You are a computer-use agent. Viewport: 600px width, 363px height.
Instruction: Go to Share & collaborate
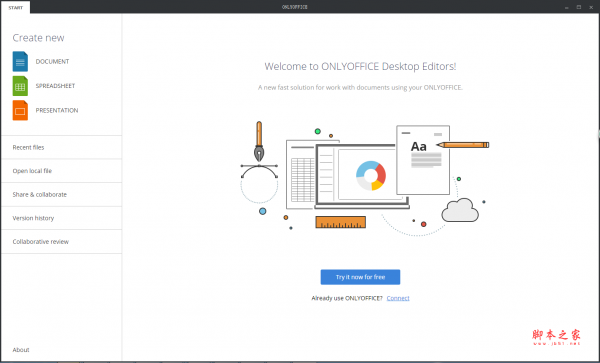pos(61,194)
